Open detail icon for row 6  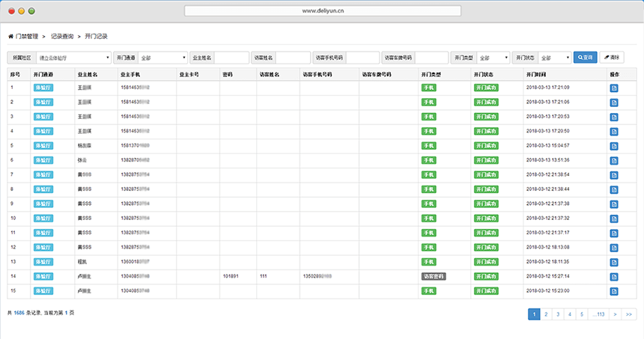click(x=614, y=161)
